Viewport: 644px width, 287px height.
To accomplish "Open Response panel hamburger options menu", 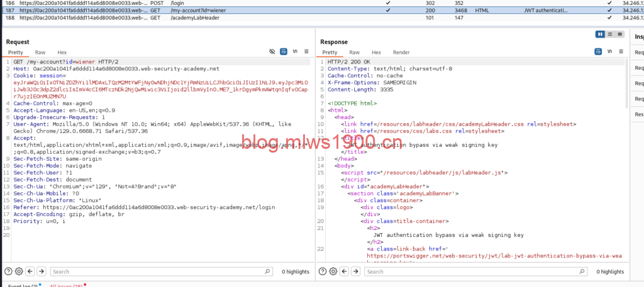I will coord(621,51).
